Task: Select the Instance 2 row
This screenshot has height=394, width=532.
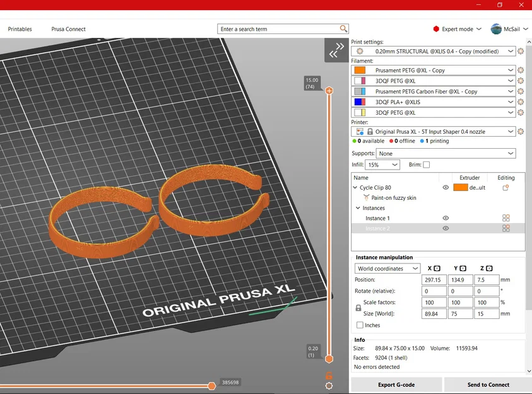Action: [x=438, y=228]
